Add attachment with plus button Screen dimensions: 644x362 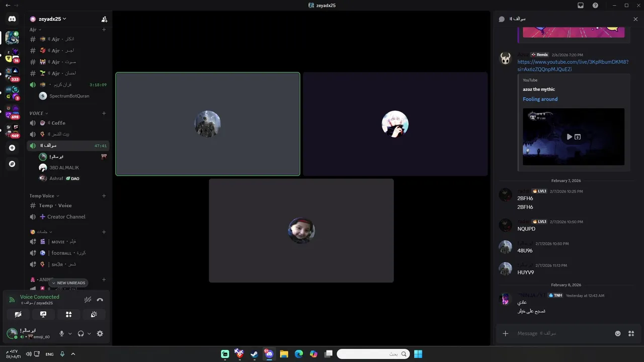pos(506,333)
